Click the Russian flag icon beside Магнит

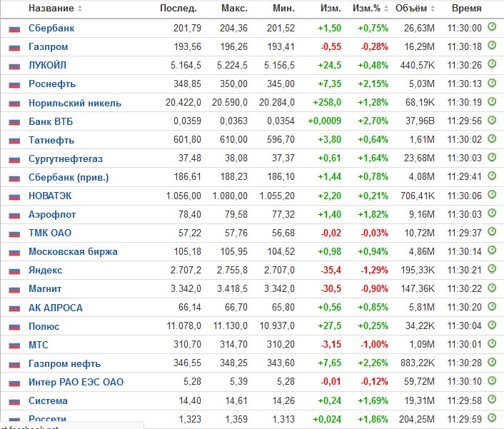click(14, 291)
